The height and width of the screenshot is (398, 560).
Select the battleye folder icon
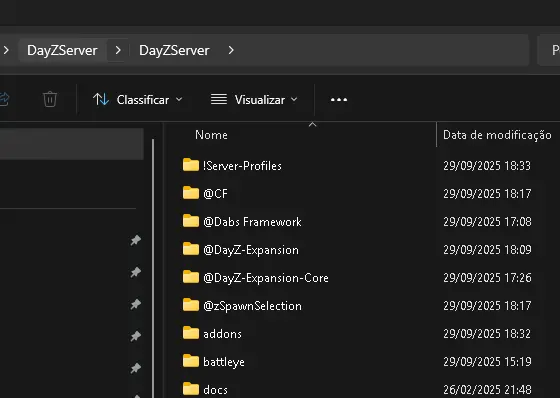click(x=191, y=361)
